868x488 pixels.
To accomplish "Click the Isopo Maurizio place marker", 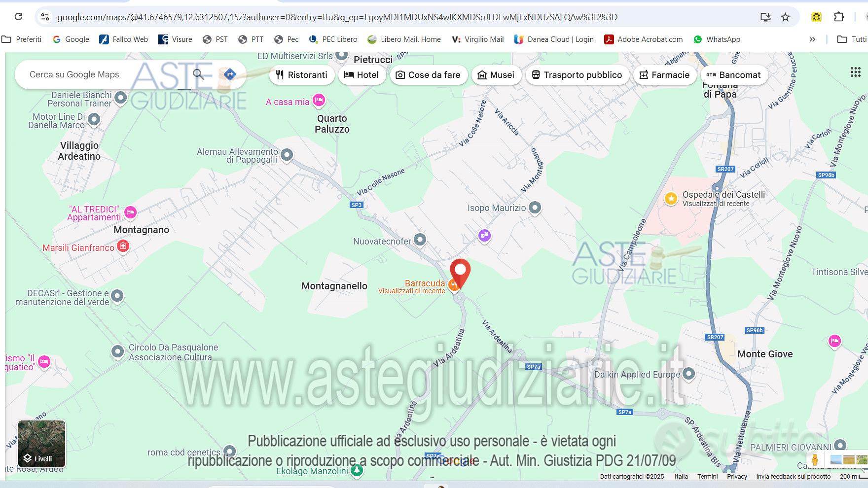I will point(535,208).
